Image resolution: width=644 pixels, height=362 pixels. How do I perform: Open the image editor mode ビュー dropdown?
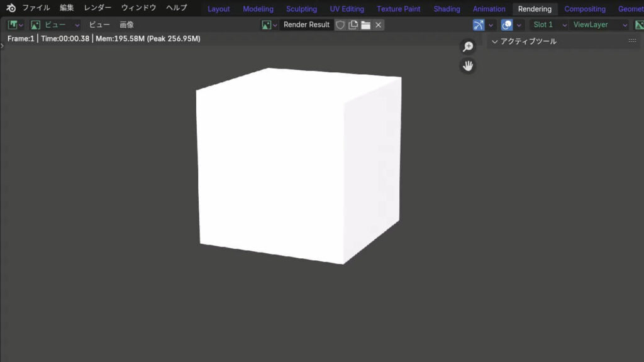[55, 25]
